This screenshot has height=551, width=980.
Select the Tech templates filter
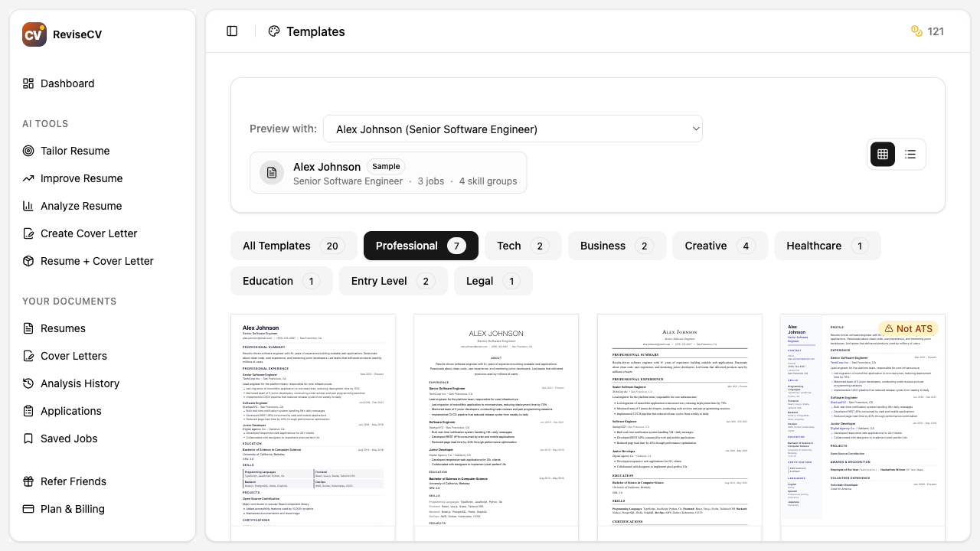coord(522,246)
